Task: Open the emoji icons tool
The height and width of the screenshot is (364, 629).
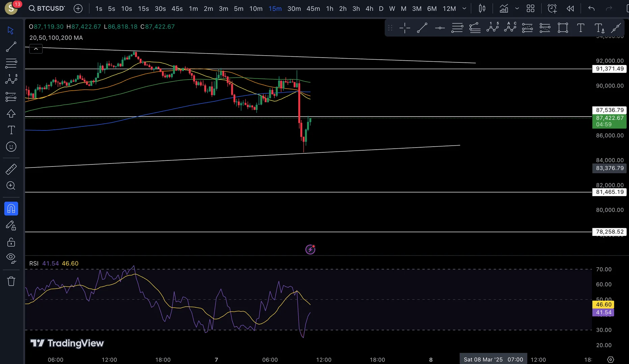Action: (x=11, y=147)
